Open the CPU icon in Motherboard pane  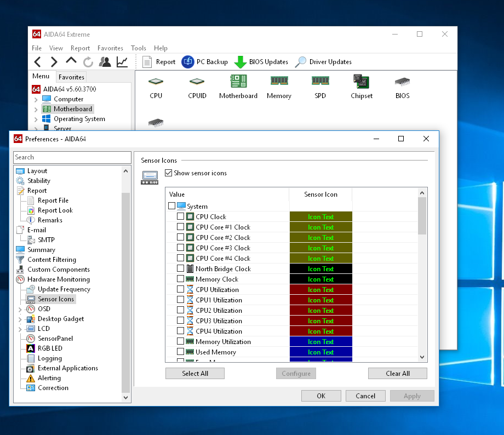(x=156, y=87)
